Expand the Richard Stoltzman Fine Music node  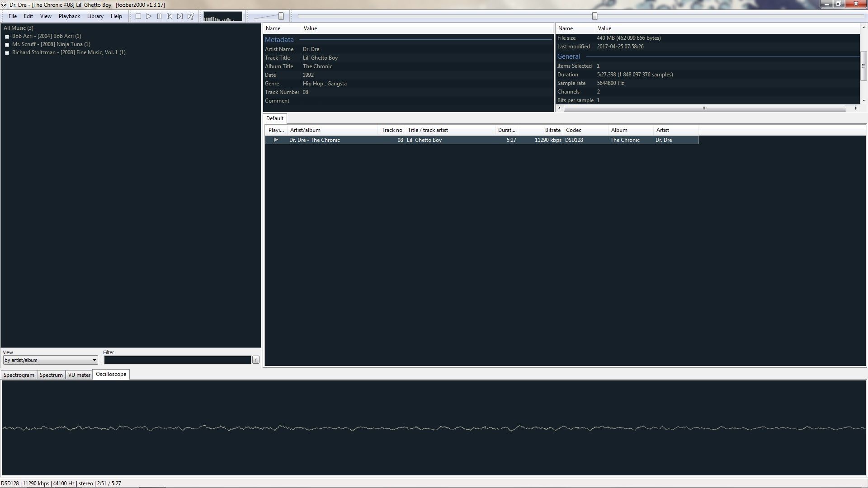click(x=7, y=53)
